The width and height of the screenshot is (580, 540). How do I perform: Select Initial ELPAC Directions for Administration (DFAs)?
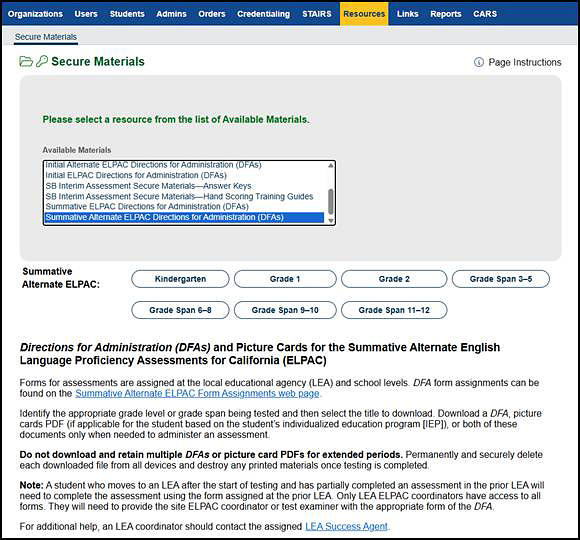[x=184, y=175]
